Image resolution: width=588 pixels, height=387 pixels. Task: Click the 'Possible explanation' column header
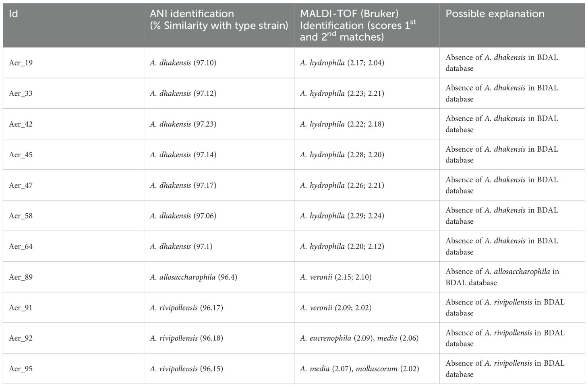point(495,14)
